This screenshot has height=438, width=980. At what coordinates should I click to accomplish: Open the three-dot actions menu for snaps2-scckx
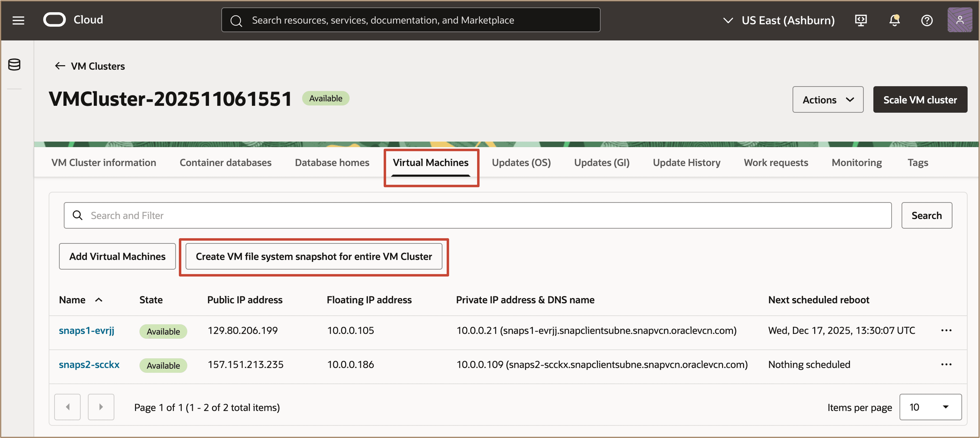pyautogui.click(x=947, y=364)
